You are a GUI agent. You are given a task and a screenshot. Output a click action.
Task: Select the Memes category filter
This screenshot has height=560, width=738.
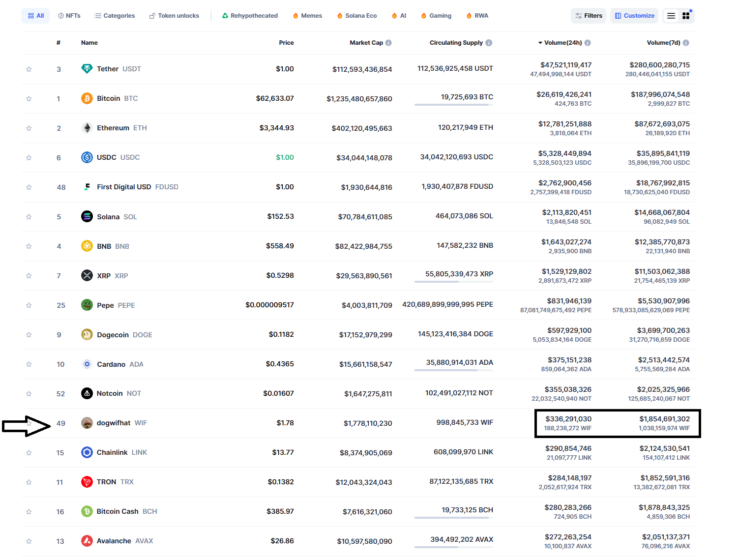(307, 16)
